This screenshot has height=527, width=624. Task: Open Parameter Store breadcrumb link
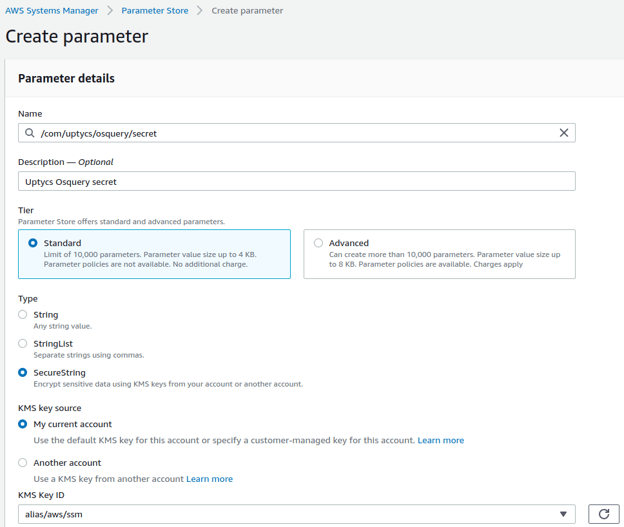tap(155, 11)
